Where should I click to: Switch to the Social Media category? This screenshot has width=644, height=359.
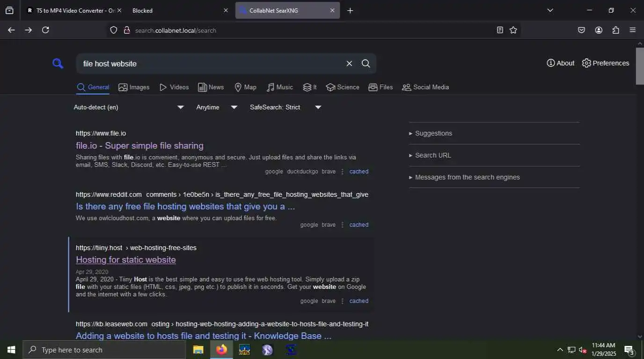[x=425, y=87]
